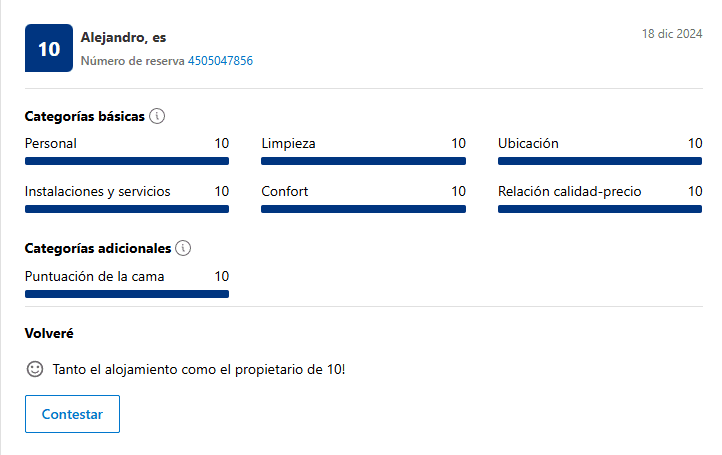Click the info icon beside Categorías adicionales

(x=182, y=248)
